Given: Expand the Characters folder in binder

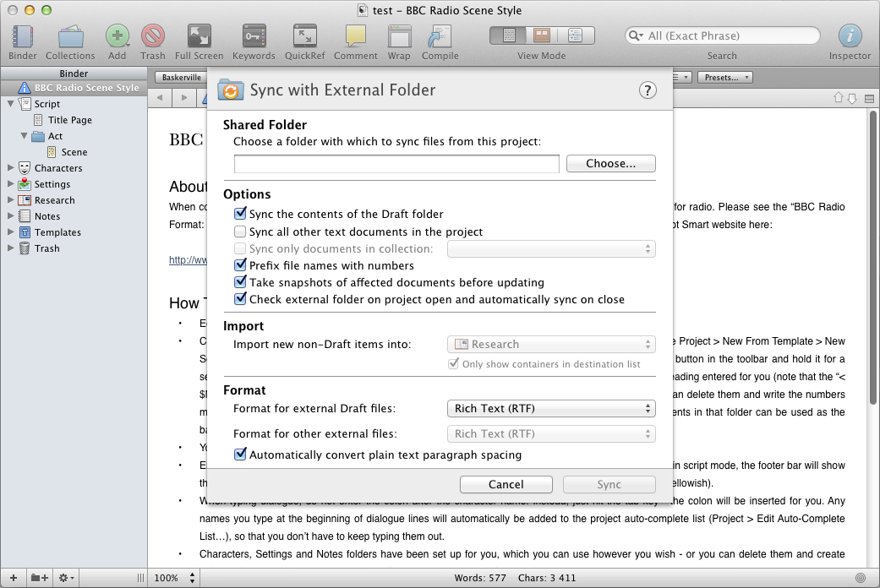Looking at the screenshot, I should [10, 168].
